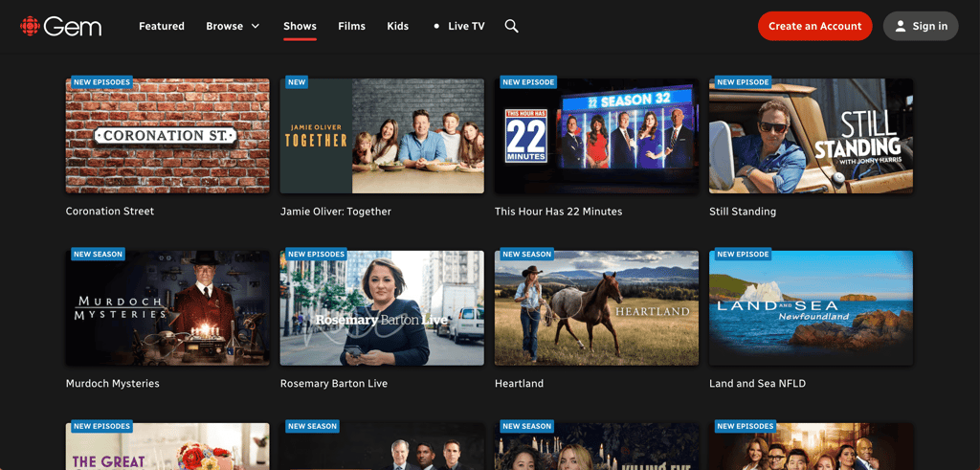Select the Shows tab

300,26
